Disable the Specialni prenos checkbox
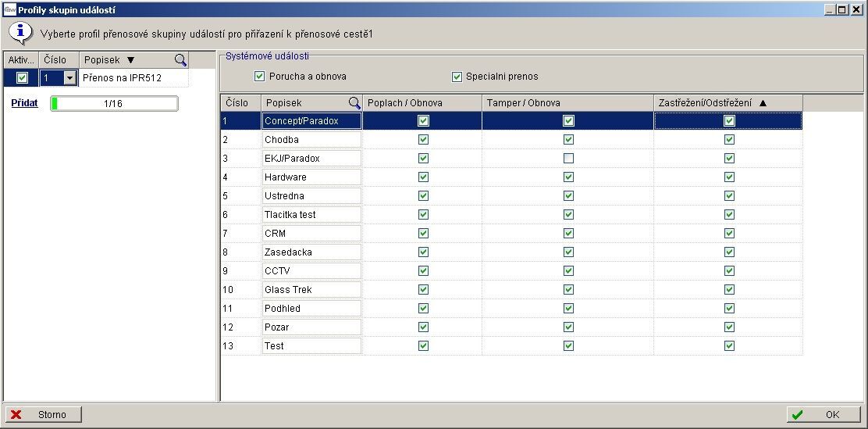Screen dimensions: 868x429 (x=457, y=77)
